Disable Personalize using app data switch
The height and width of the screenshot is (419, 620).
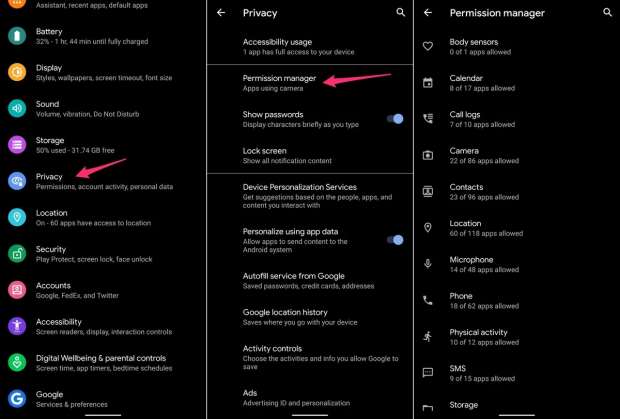coord(395,240)
